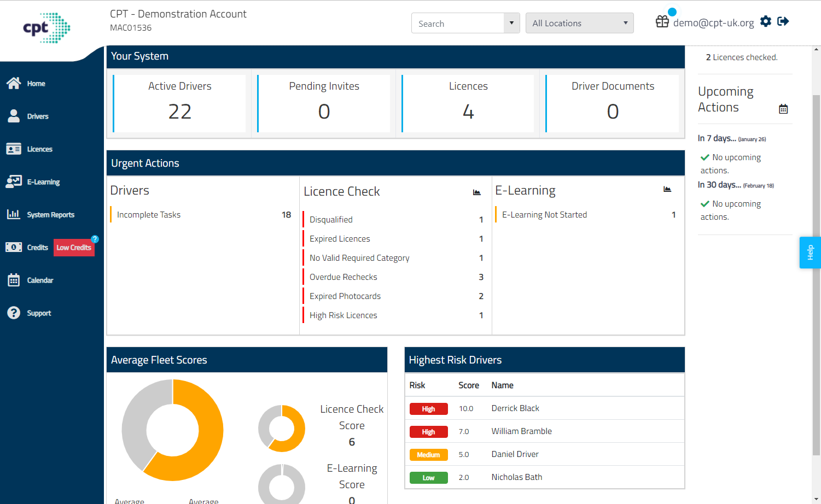Open the Licence Check chart icon
The height and width of the screenshot is (504, 821).
coord(476,192)
